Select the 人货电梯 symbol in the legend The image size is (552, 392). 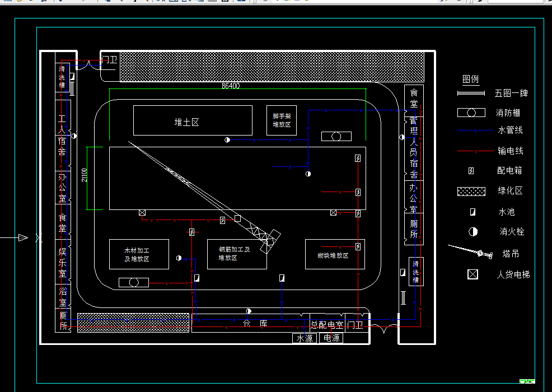click(473, 274)
